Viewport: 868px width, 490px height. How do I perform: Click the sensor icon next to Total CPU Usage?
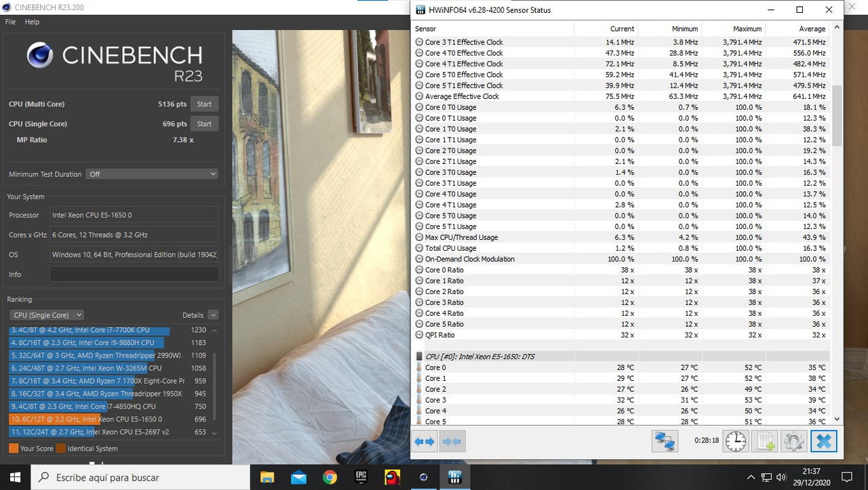pyautogui.click(x=419, y=248)
